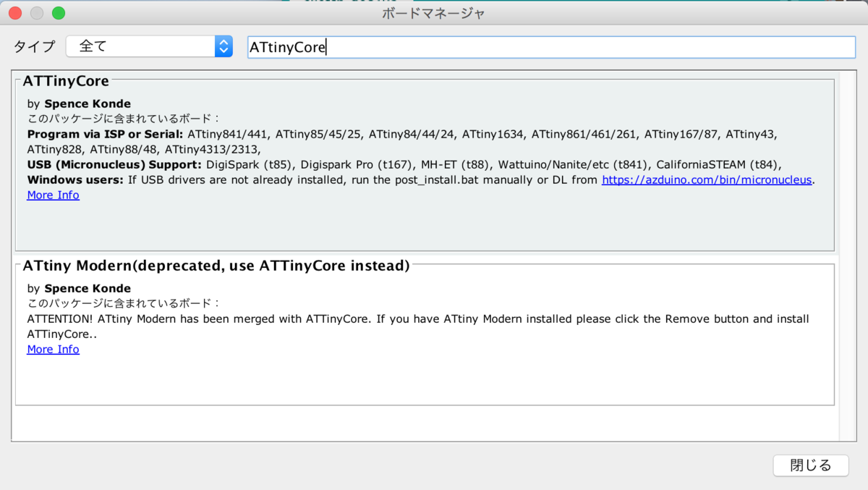
Task: Open More Info link under ATTinyCore package
Action: pyautogui.click(x=53, y=195)
